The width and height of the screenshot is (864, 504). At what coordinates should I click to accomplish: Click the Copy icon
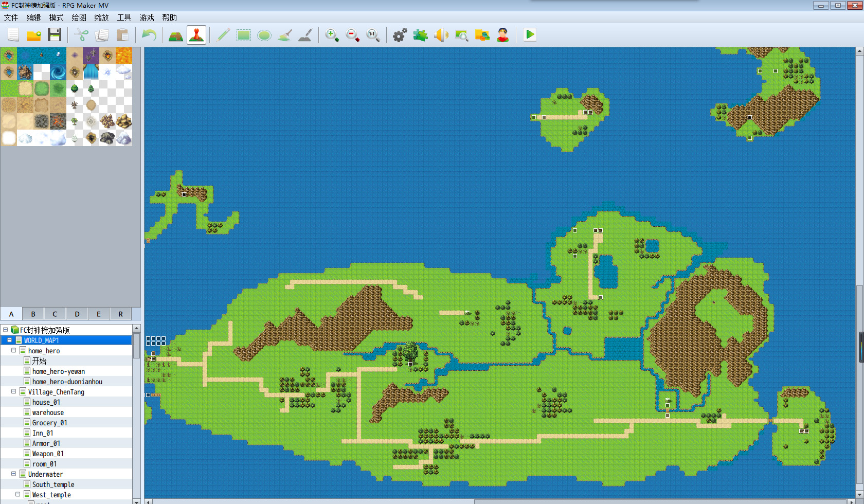[x=102, y=35]
